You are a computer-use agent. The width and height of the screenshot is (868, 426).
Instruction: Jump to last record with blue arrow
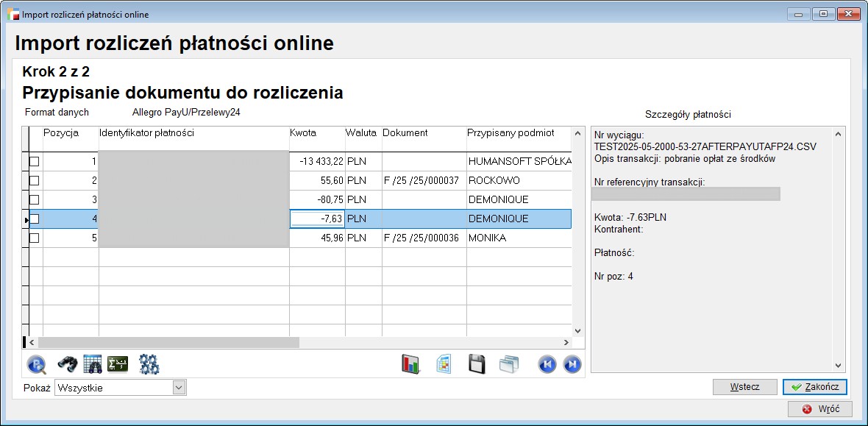pyautogui.click(x=572, y=364)
